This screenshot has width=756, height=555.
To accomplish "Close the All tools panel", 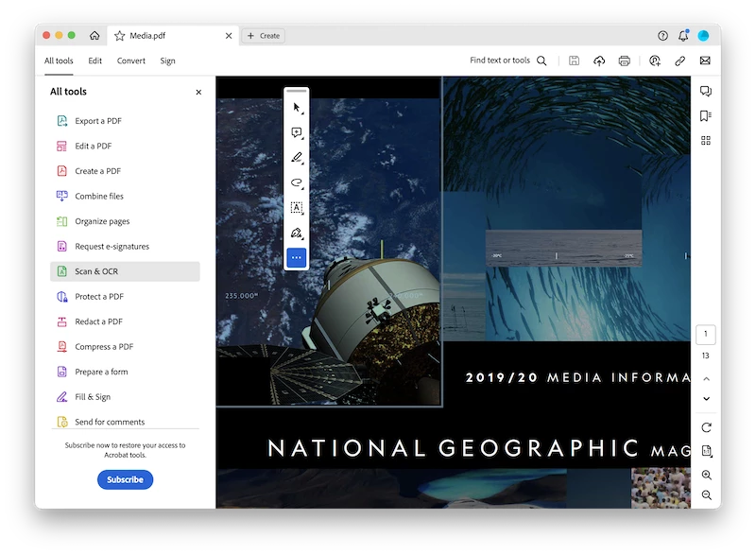I will coord(198,92).
